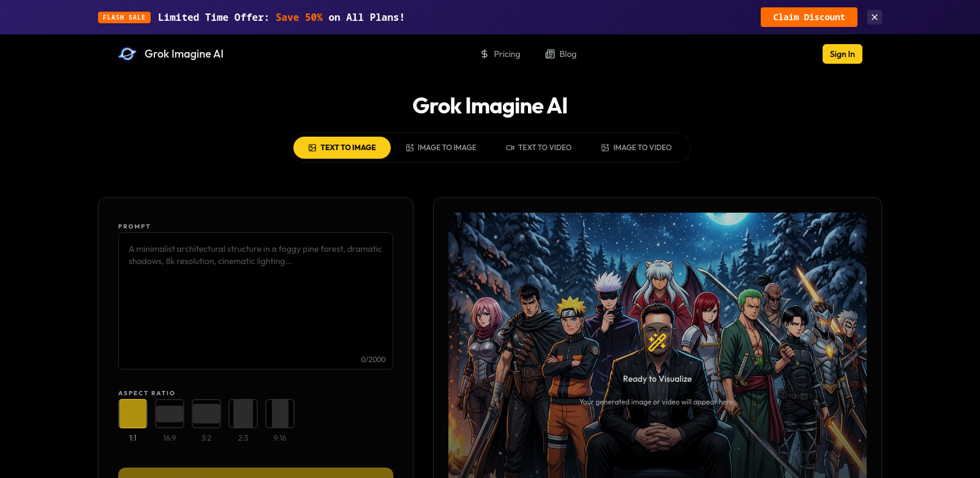Choose the 2:3 aspect ratio
This screenshot has width=980, height=478.
(243, 414)
